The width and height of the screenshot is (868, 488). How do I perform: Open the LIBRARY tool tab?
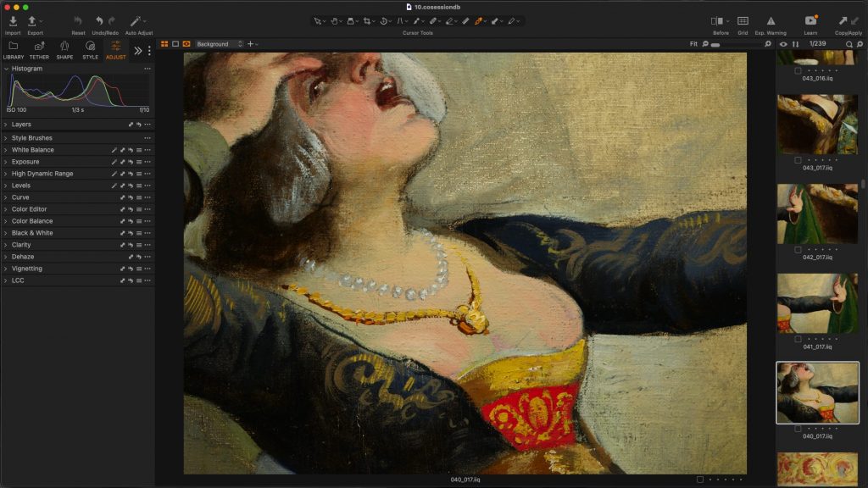click(x=14, y=50)
